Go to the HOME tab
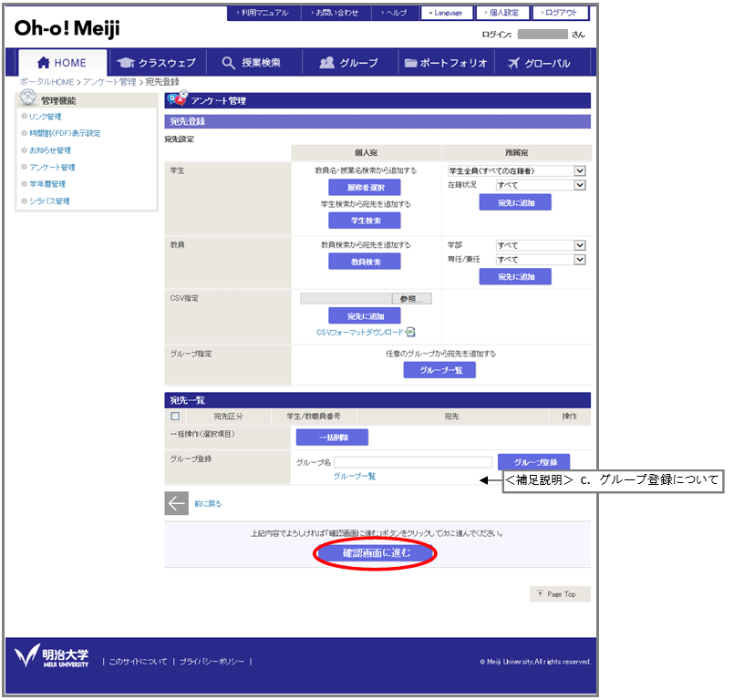734x700 pixels. pyautogui.click(x=62, y=63)
